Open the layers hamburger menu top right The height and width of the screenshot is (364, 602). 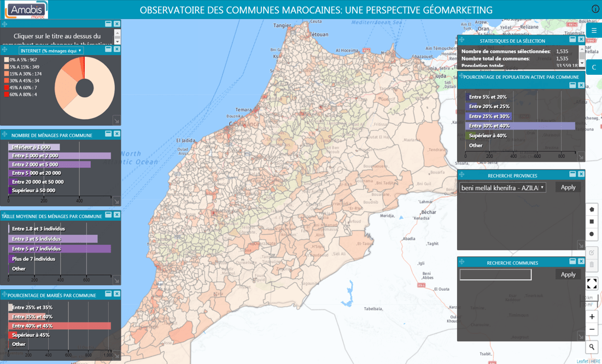(x=593, y=31)
